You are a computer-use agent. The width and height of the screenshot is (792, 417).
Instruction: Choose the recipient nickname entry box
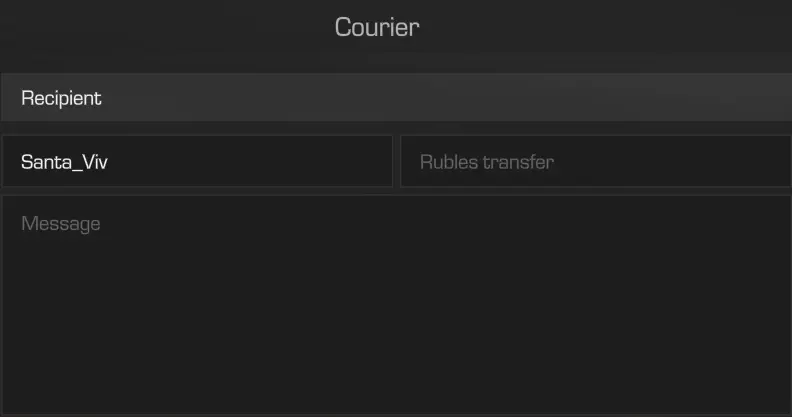coord(197,162)
